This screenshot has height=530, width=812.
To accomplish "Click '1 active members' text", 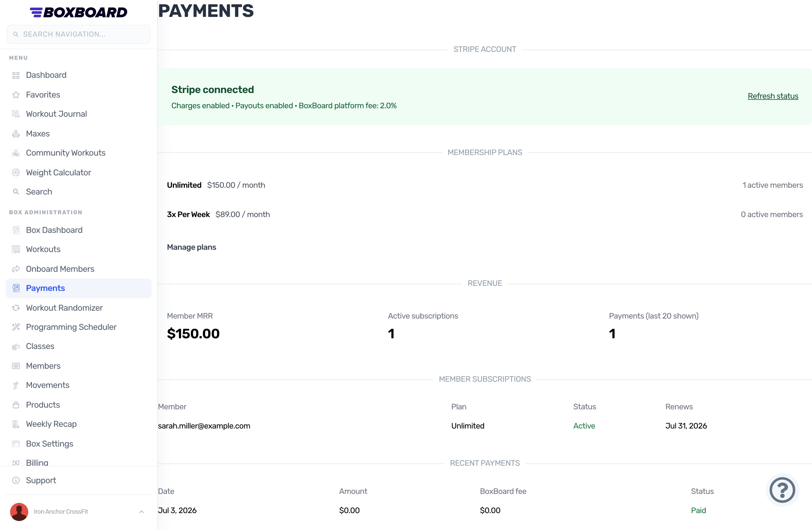I will [x=773, y=185].
